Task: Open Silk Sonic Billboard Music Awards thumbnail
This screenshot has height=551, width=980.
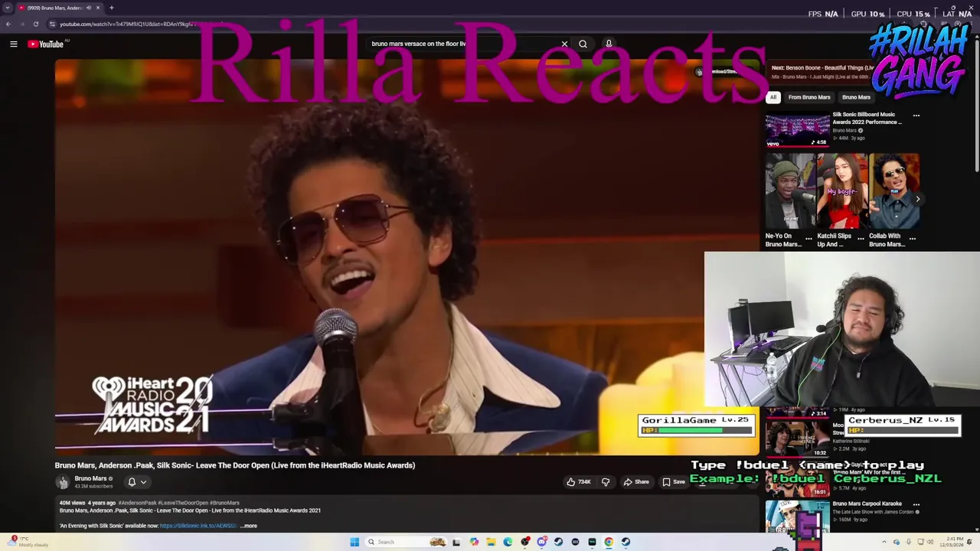Action: 798,130
